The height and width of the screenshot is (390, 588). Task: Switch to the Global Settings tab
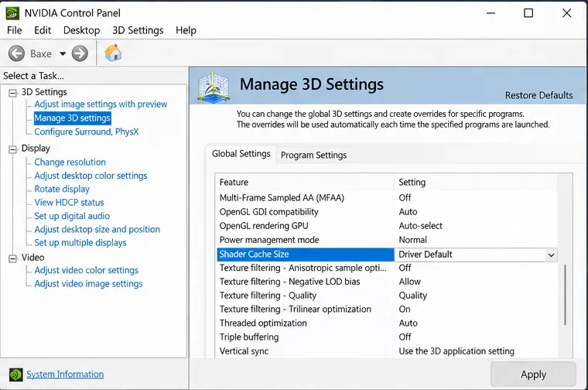coord(241,154)
